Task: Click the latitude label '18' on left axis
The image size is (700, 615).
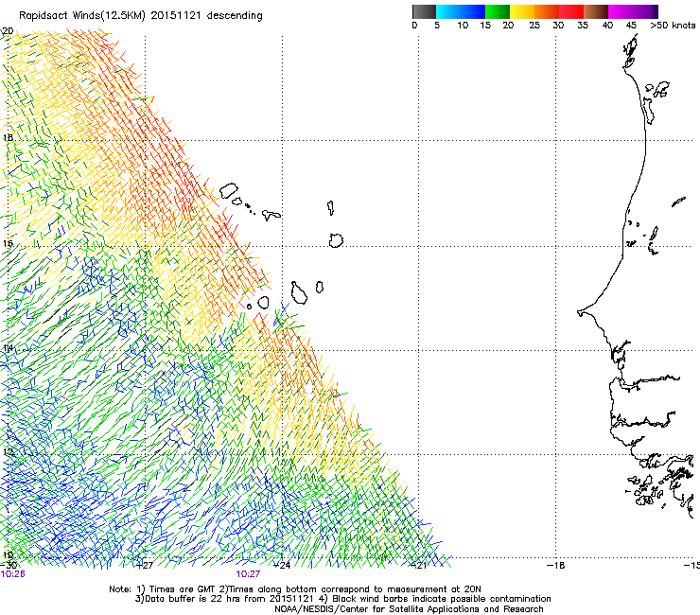Action: (8, 138)
